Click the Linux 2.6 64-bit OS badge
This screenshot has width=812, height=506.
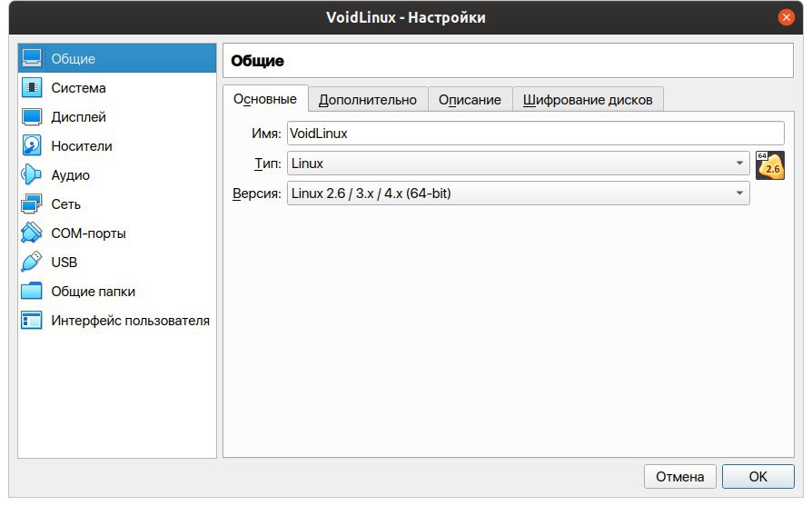point(769,165)
